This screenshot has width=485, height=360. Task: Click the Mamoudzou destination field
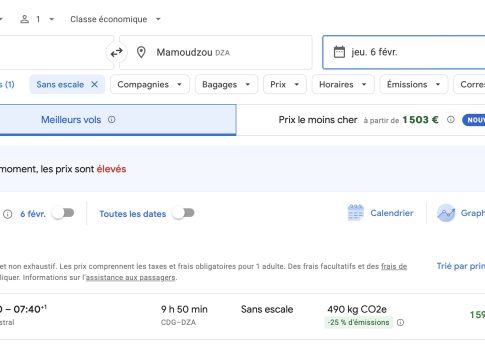tap(216, 52)
